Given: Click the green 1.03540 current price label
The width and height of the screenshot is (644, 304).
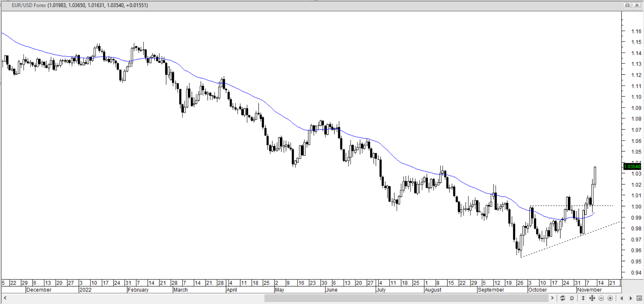Looking at the screenshot, I should pyautogui.click(x=632, y=167).
